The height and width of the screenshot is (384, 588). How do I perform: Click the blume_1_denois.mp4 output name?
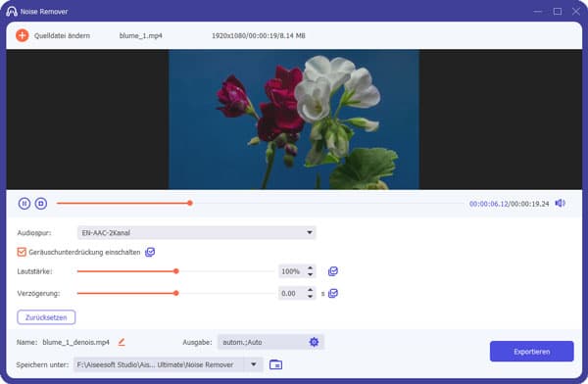(75, 342)
